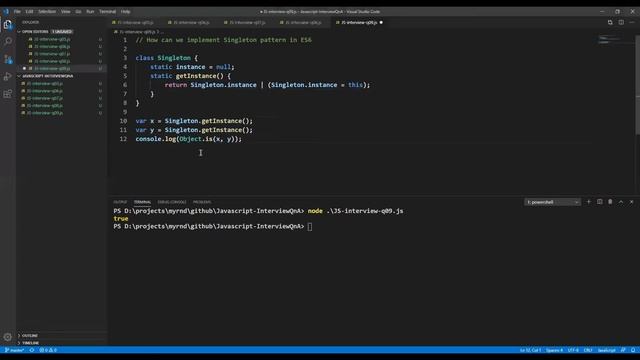Expand the Timeline section
Viewport: 640px width, 360px height.
[x=29, y=343]
